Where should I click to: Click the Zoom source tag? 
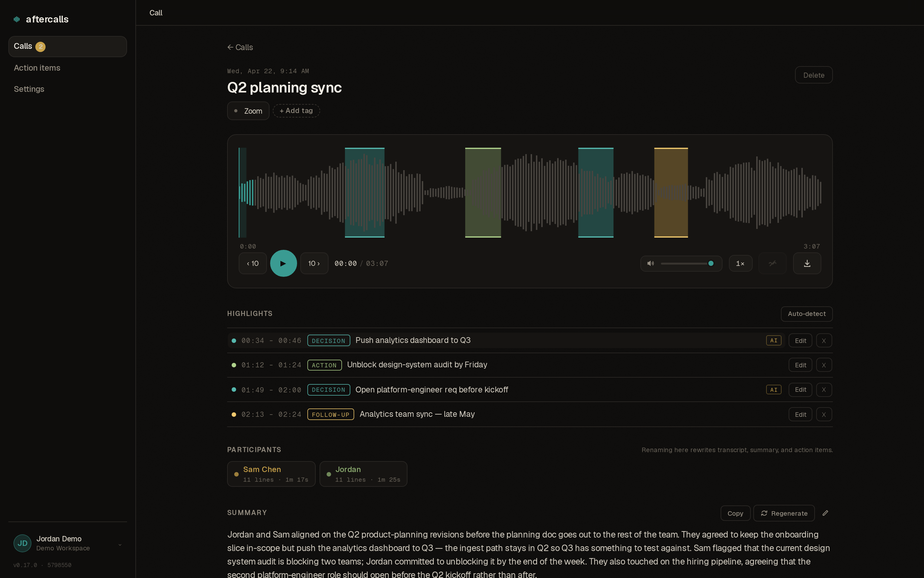coord(248,111)
